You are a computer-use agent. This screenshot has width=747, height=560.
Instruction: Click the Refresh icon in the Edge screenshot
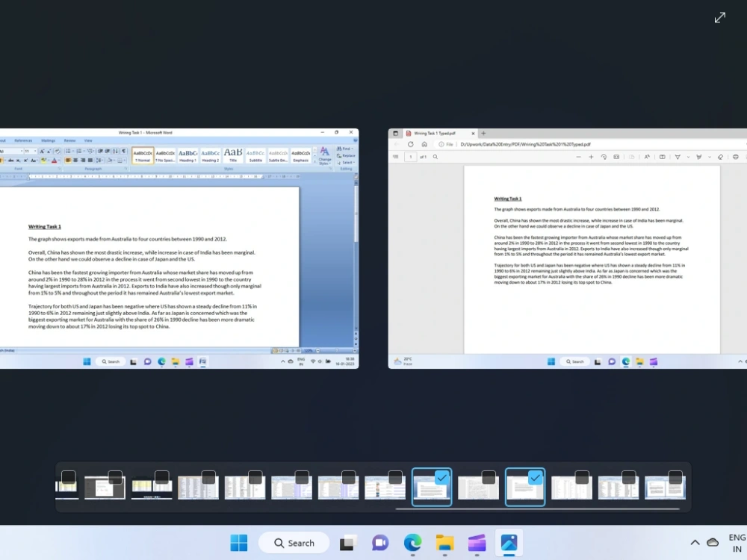(x=410, y=144)
